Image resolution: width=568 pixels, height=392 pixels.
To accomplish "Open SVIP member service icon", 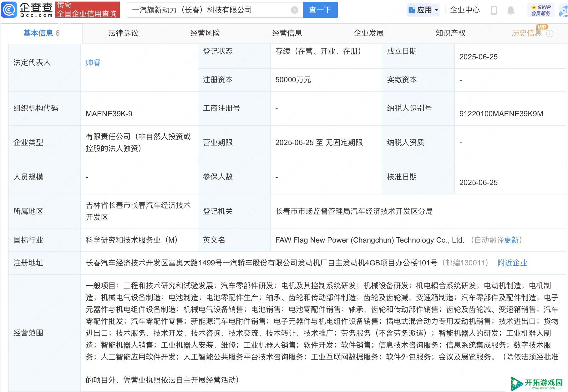I will (541, 10).
